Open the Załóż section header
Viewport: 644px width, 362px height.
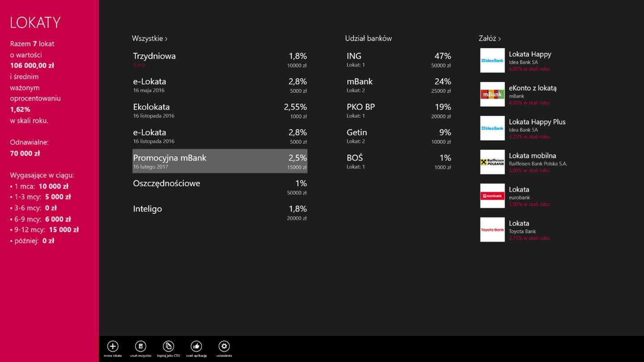click(490, 38)
